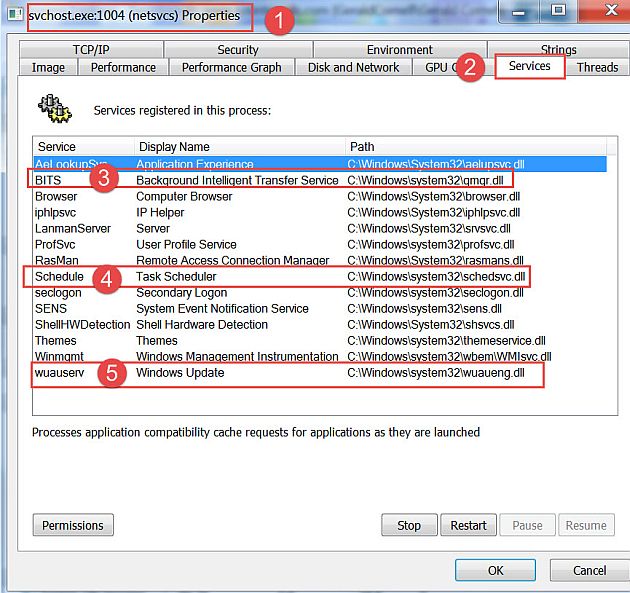Select the Themes service row

tap(320, 341)
